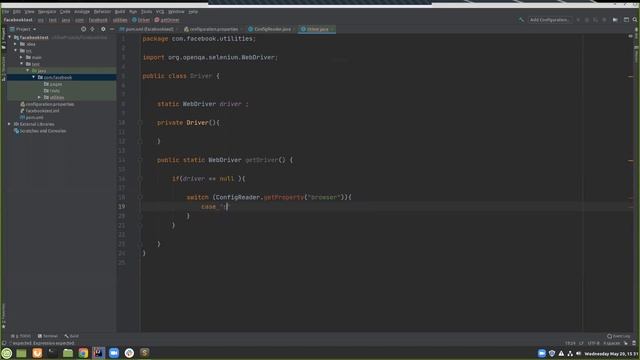Click the expand/collapse all icon in the Project panel
The width and height of the screenshot is (640, 360).
point(93,29)
